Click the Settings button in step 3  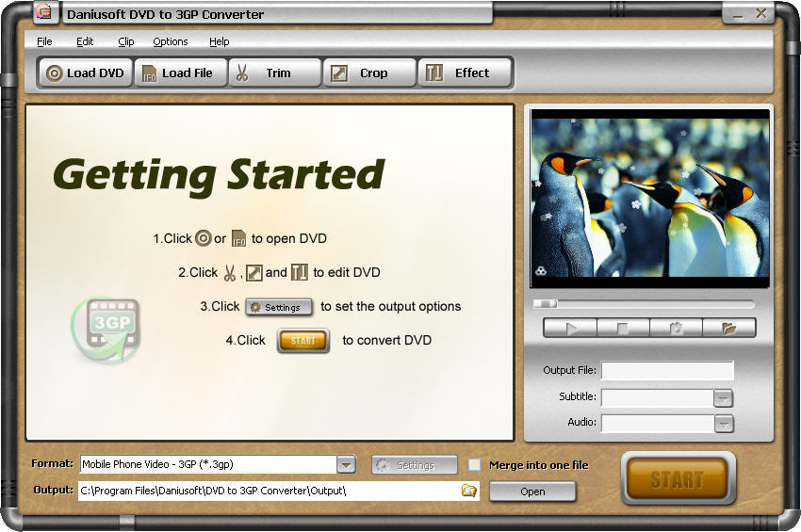click(279, 307)
